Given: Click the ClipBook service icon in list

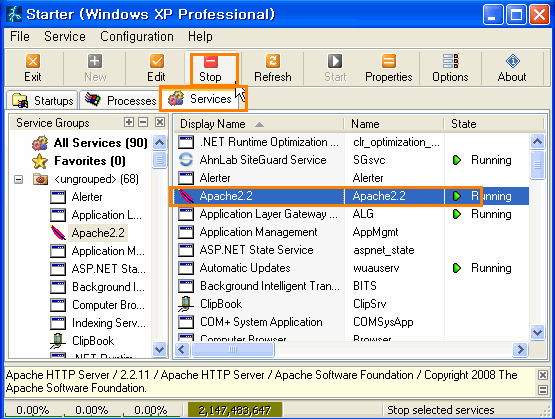Looking at the screenshot, I should [186, 304].
